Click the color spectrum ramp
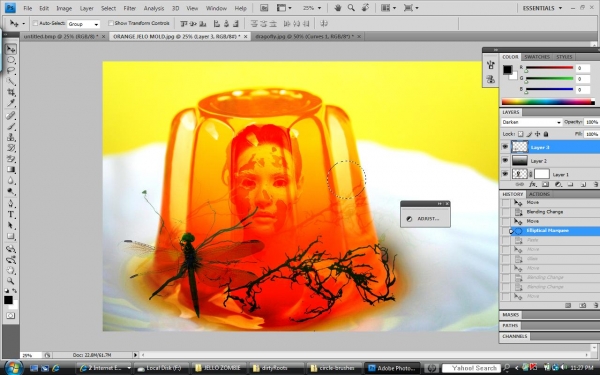Viewport: 600px width, 375px height. (x=548, y=101)
